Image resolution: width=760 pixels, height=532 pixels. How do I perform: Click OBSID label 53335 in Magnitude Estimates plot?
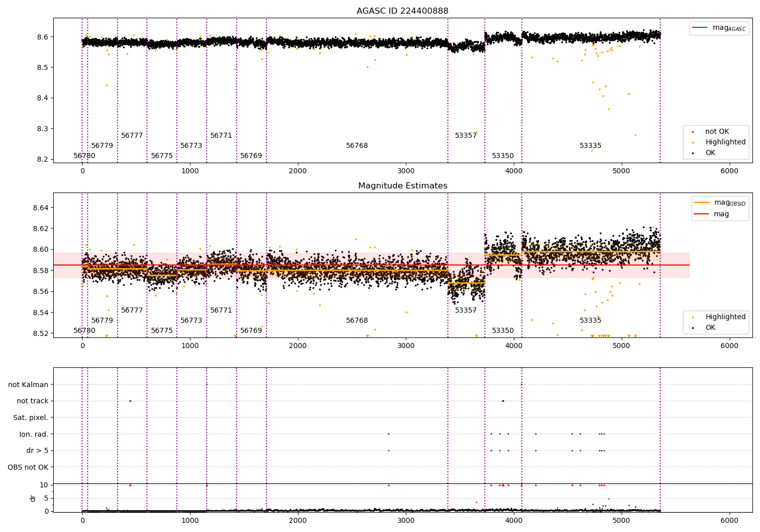(591, 321)
